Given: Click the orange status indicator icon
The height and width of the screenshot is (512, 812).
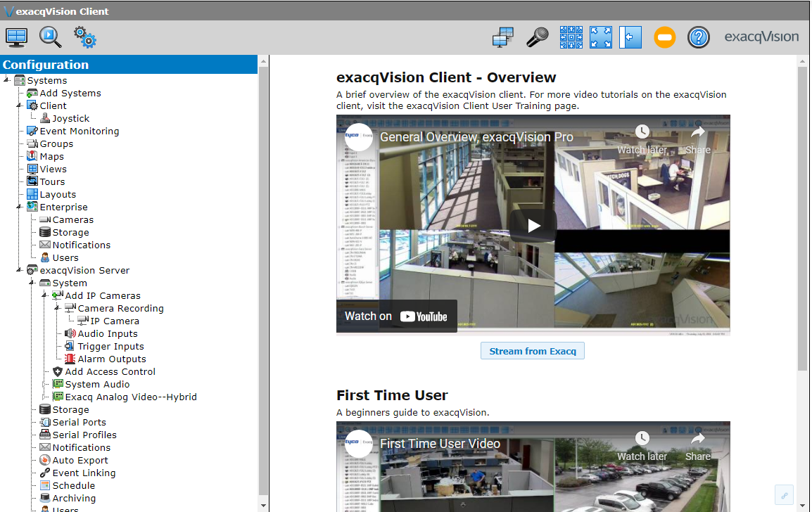Looking at the screenshot, I should click(664, 37).
